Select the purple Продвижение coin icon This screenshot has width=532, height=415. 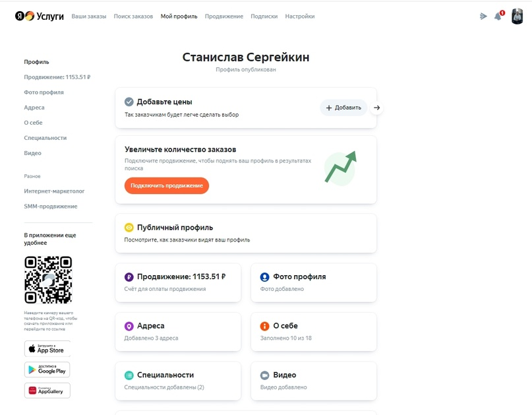(x=128, y=276)
